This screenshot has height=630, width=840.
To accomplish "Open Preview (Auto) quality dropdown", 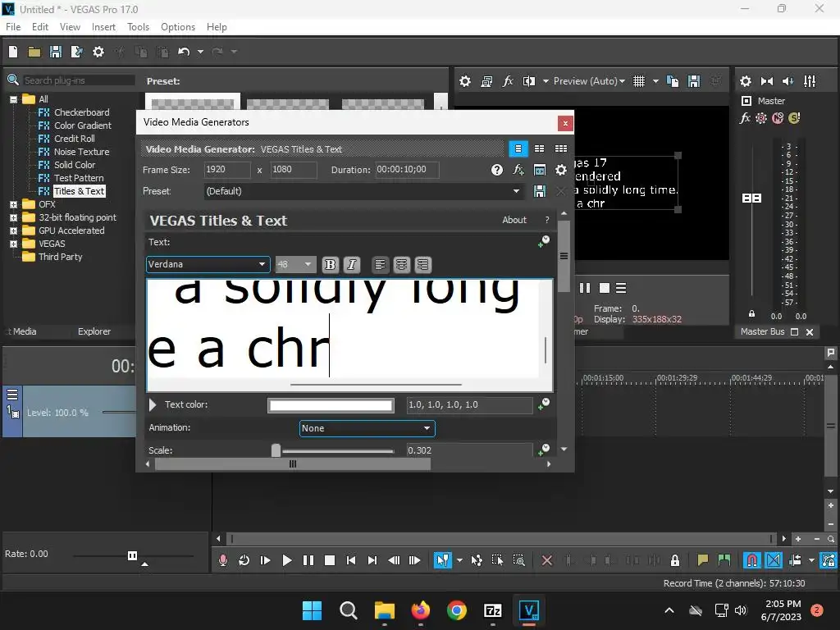I will tap(589, 81).
